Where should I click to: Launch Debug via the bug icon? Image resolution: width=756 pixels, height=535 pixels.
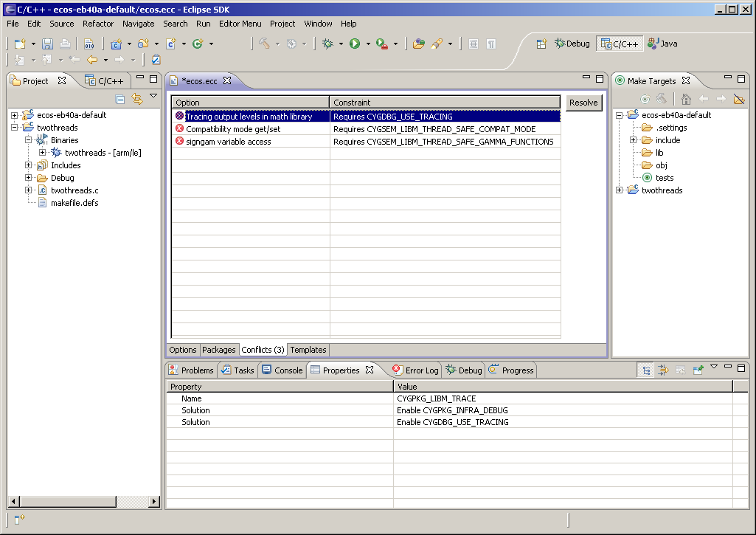click(327, 44)
